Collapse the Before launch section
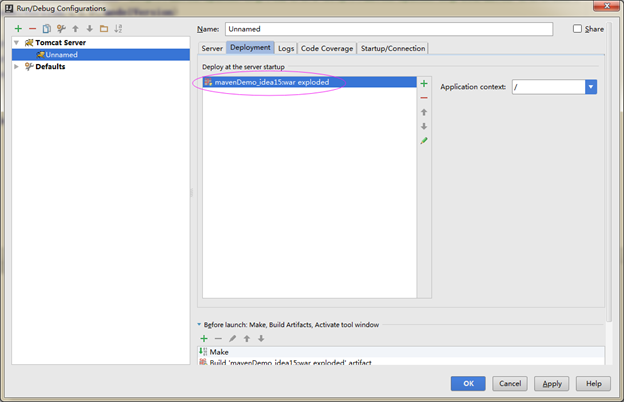 [x=199, y=324]
